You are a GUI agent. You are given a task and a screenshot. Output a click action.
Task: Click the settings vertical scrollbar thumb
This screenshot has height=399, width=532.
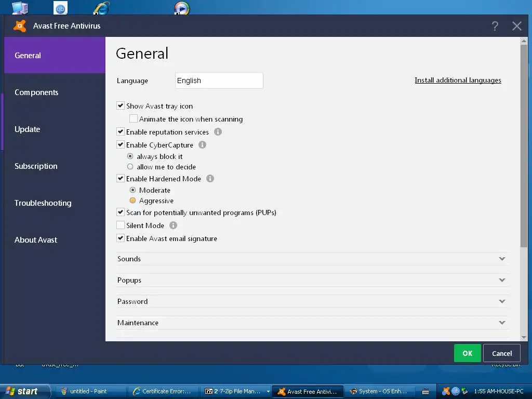pos(524,146)
